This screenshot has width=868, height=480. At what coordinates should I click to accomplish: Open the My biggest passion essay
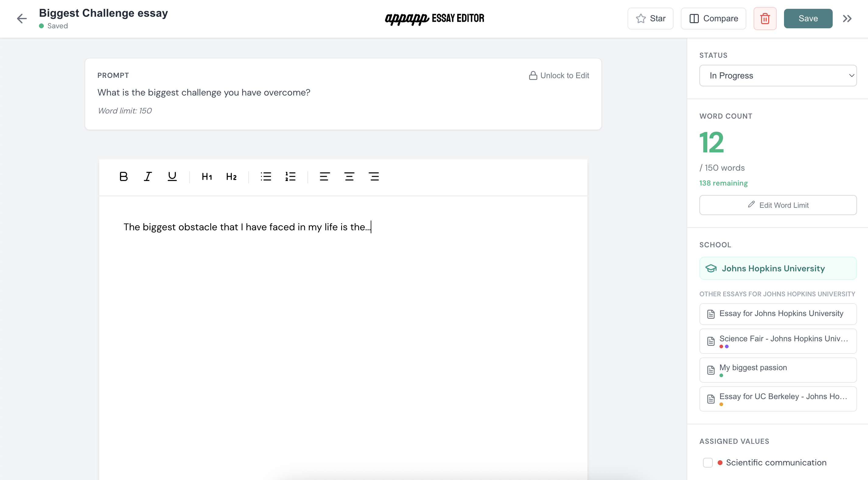(x=778, y=370)
